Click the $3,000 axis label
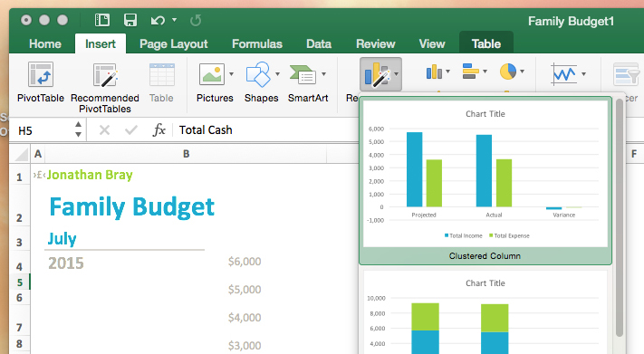 point(245,345)
